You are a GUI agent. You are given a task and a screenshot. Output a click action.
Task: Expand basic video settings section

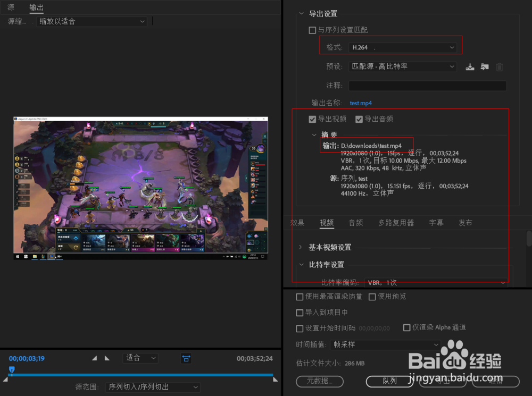point(301,247)
